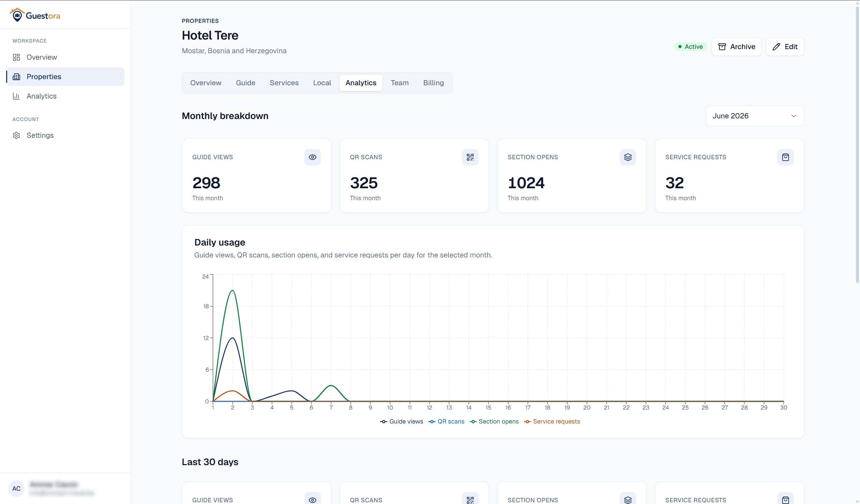Viewport: 860px width, 504px height.
Task: Click the Edit button
Action: click(x=785, y=47)
